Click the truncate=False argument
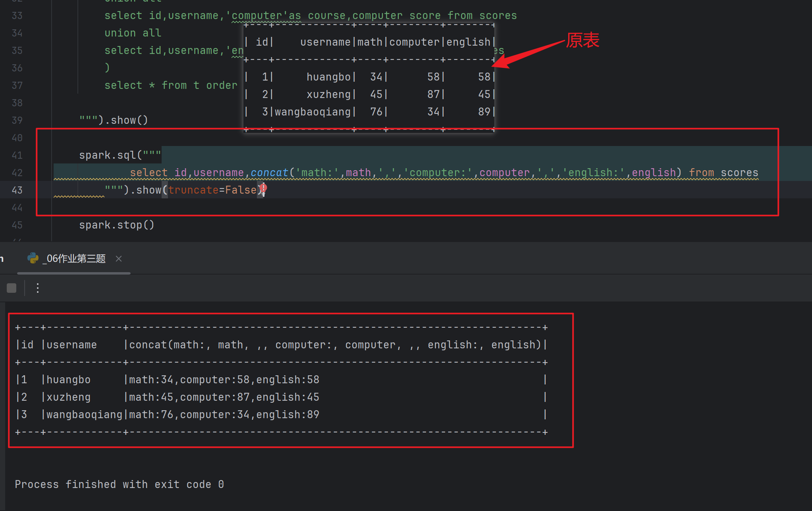This screenshot has width=812, height=511. (x=212, y=190)
